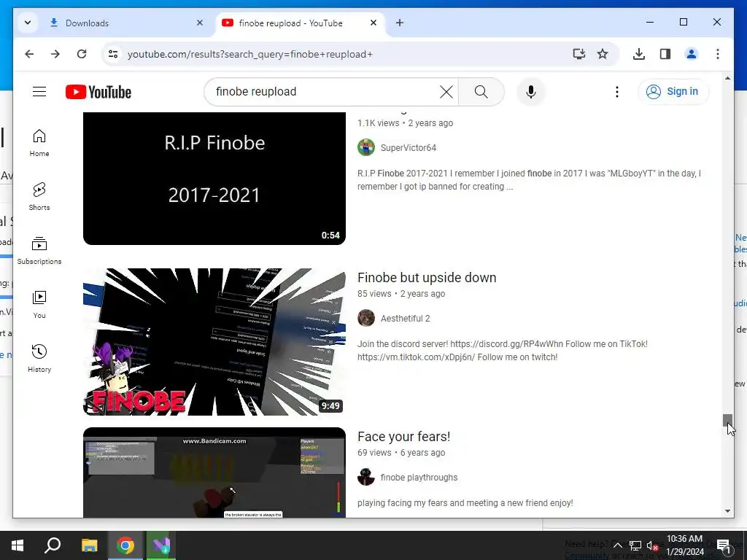Open Chrome profile avatar
Viewport: 747px width, 560px height.
[x=692, y=54]
